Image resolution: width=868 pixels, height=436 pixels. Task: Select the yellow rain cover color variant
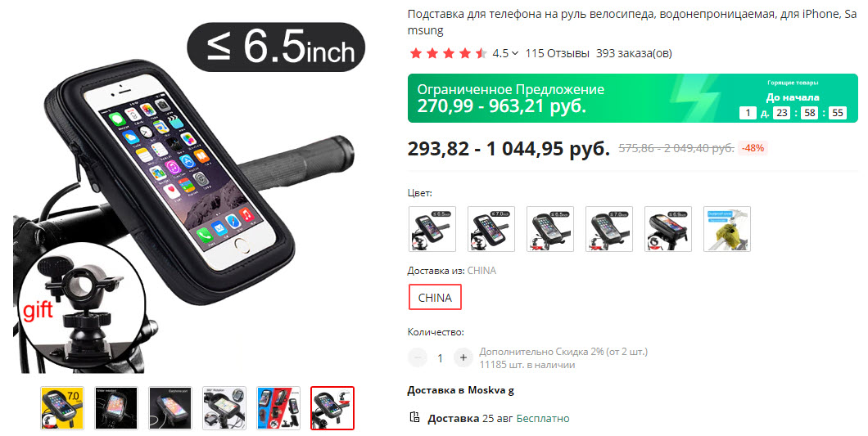tap(727, 229)
